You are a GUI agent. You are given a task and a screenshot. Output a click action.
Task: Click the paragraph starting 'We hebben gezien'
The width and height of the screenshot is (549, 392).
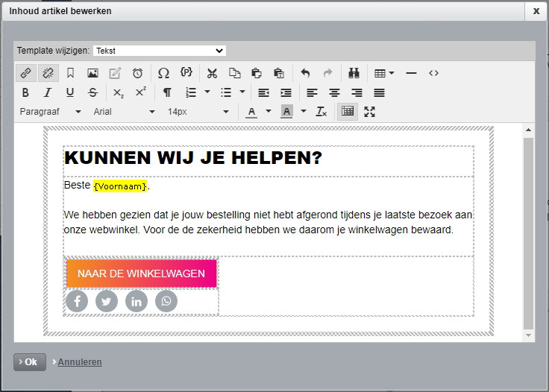click(268, 222)
